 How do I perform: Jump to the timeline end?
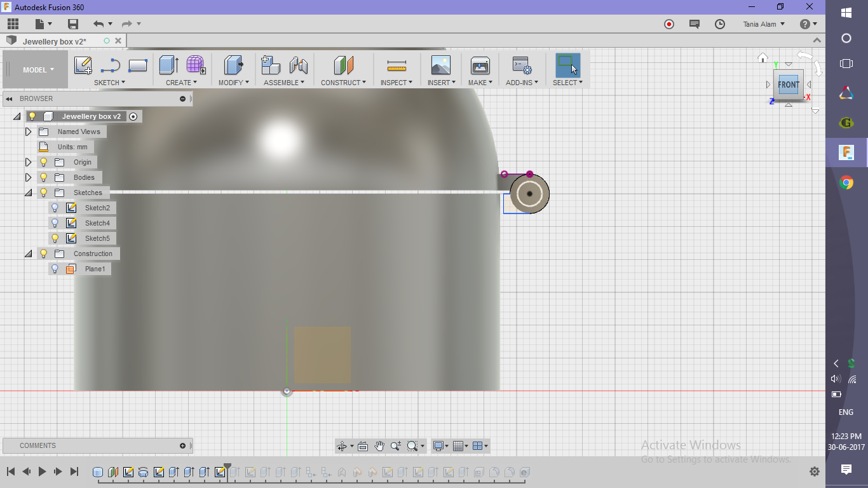(x=74, y=471)
